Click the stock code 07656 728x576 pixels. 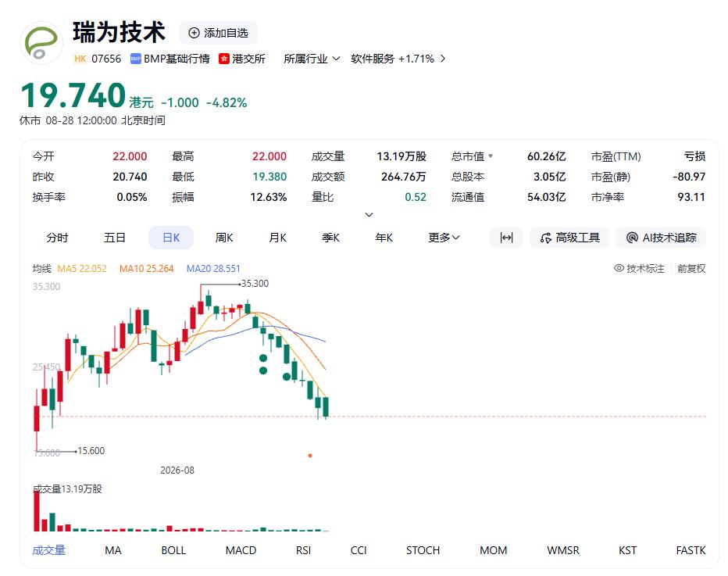tap(106, 59)
